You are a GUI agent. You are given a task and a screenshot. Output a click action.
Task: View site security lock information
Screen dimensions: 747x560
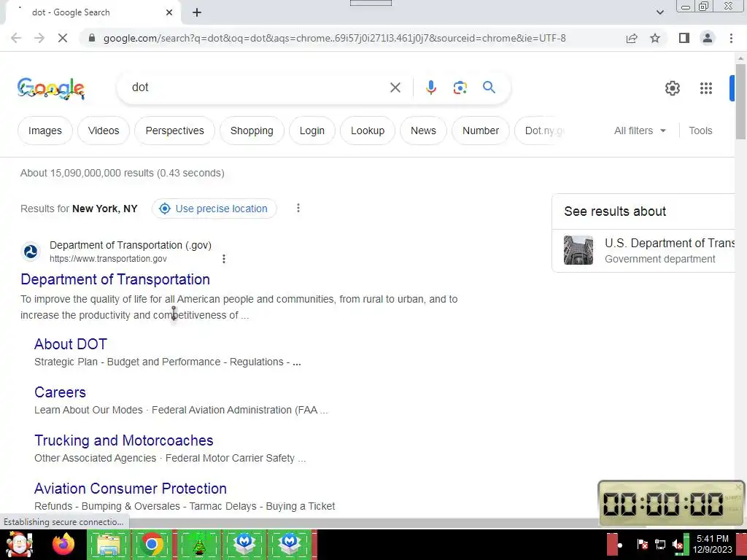pos(92,38)
